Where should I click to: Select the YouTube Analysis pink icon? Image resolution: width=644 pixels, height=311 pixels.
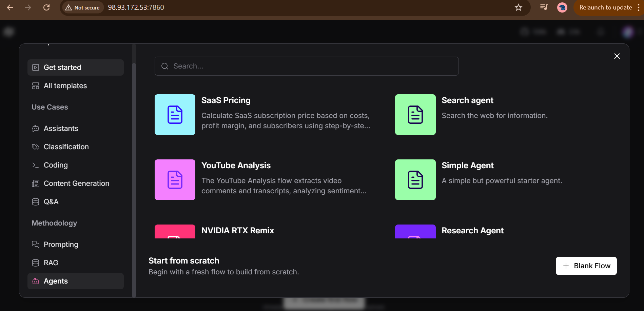(x=175, y=180)
